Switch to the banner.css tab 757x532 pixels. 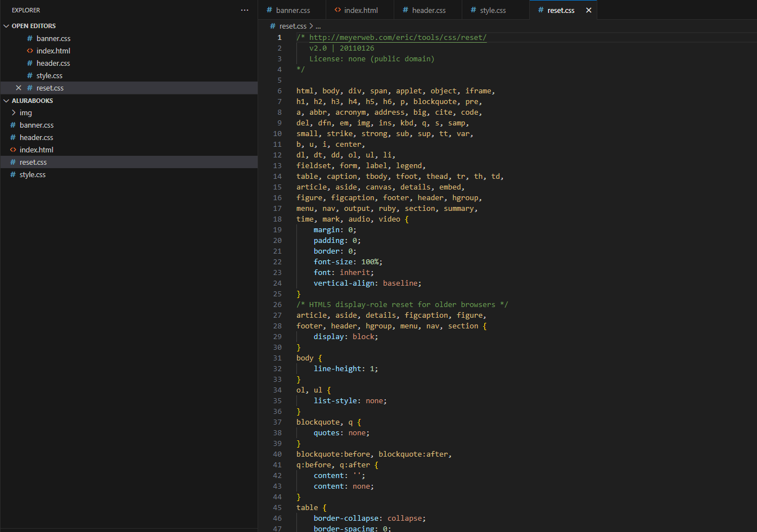click(292, 10)
